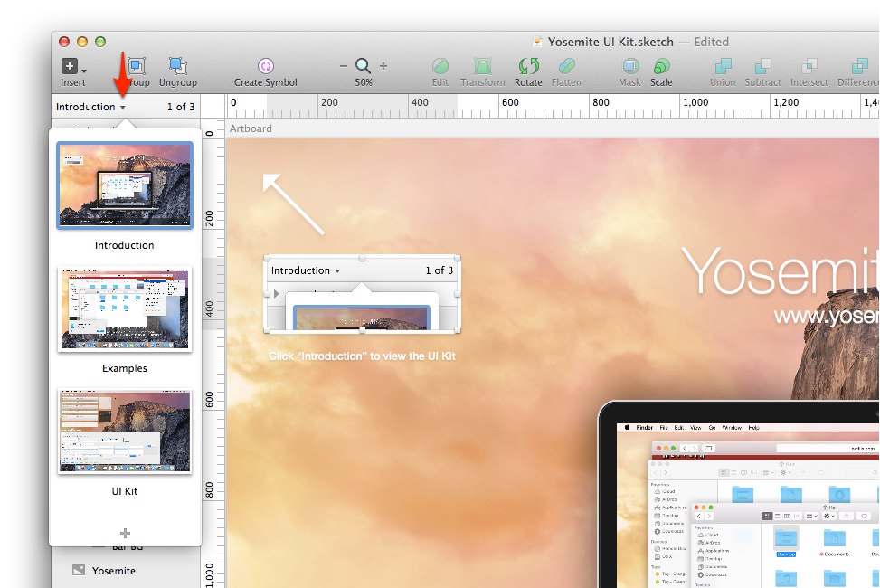The image size is (880, 588).
Task: Click the UI Kit label under thumbnail
Action: point(125,491)
